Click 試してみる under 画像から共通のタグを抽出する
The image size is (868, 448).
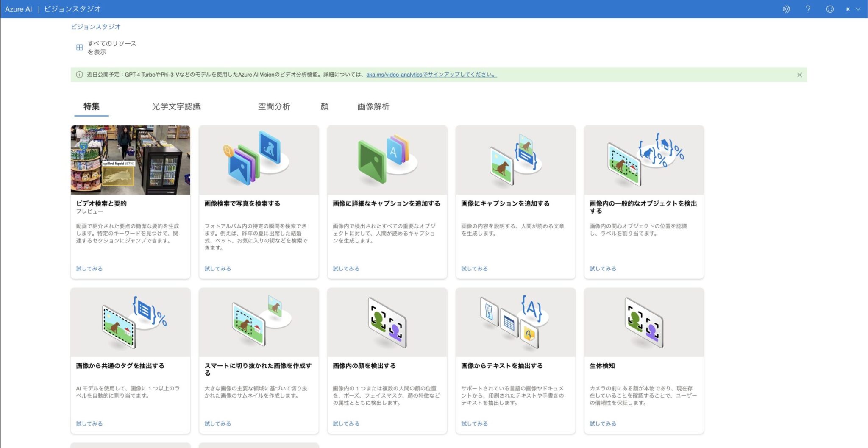(89, 423)
